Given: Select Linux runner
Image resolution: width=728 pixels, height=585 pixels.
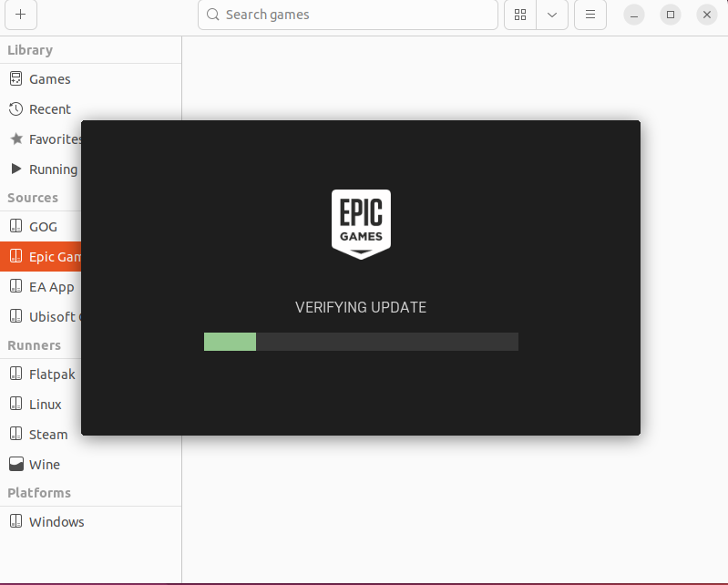Looking at the screenshot, I should [x=41, y=405].
